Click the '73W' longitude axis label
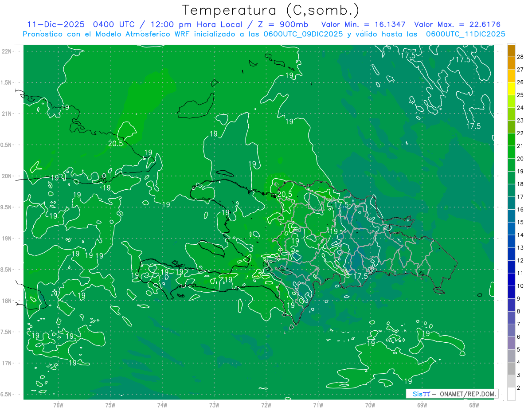Image resolution: width=532 pixels, height=411 pixels. [x=214, y=405]
